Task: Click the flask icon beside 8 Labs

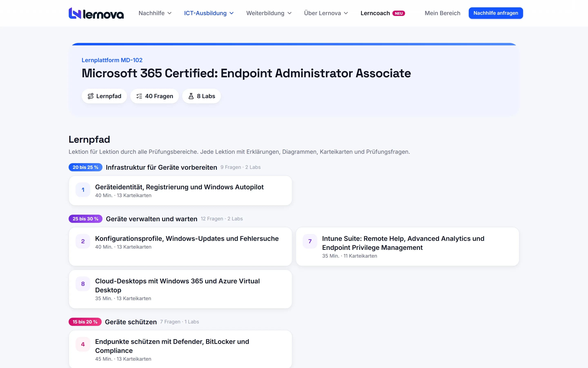Action: tap(191, 96)
